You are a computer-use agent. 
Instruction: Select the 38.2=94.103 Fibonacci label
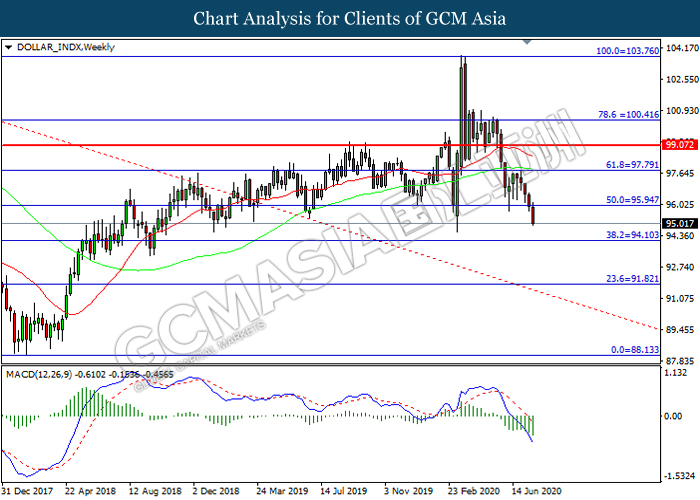632,235
